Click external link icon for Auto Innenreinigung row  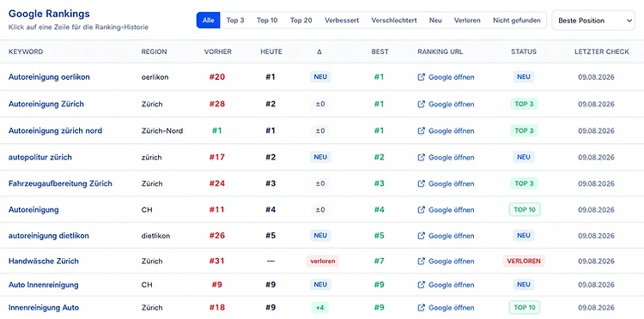coord(421,285)
